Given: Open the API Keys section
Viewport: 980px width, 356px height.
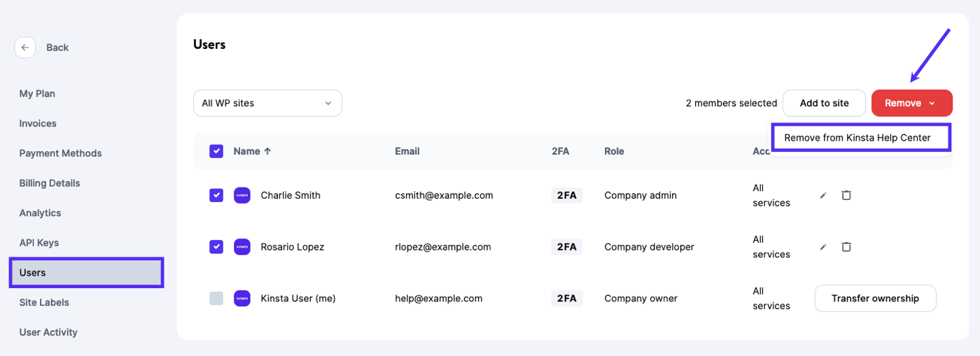Looking at the screenshot, I should [39, 243].
